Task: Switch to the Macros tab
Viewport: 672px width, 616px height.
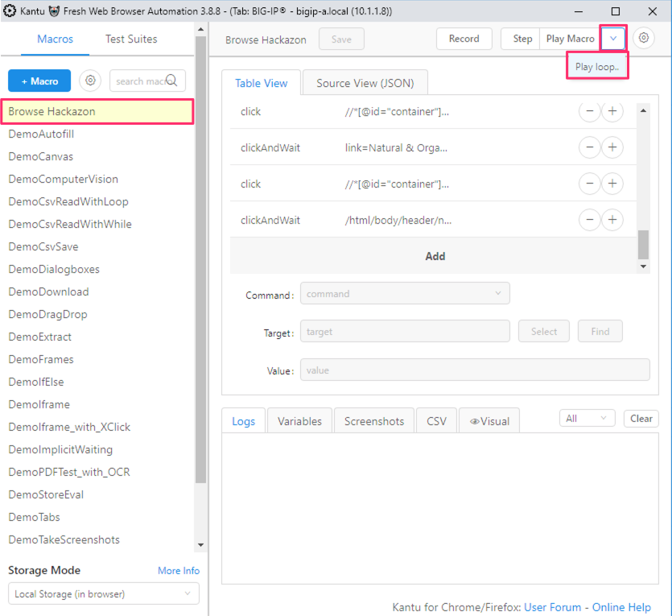Action: tap(56, 39)
